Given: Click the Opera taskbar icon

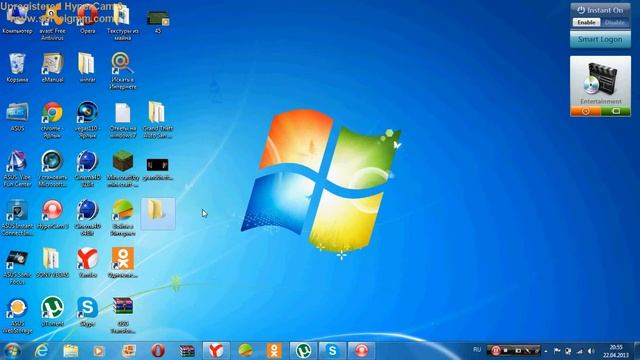Looking at the screenshot, I should coord(158,351).
